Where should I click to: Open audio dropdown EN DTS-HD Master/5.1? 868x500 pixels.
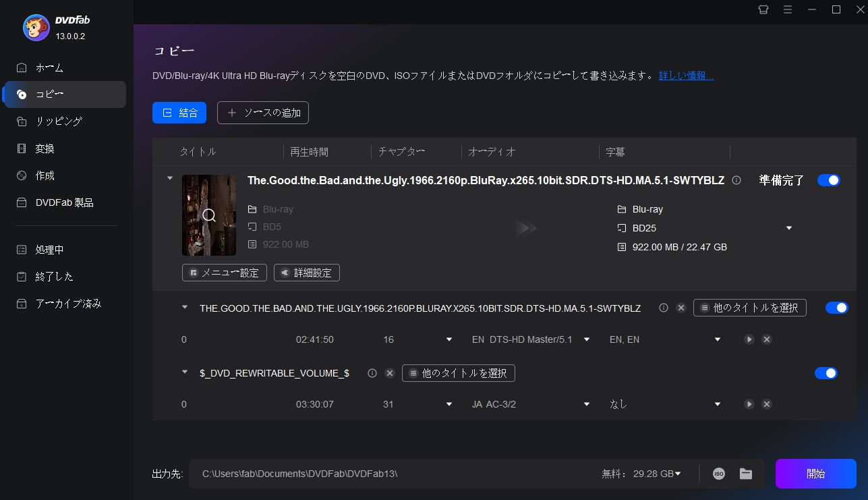tap(587, 339)
